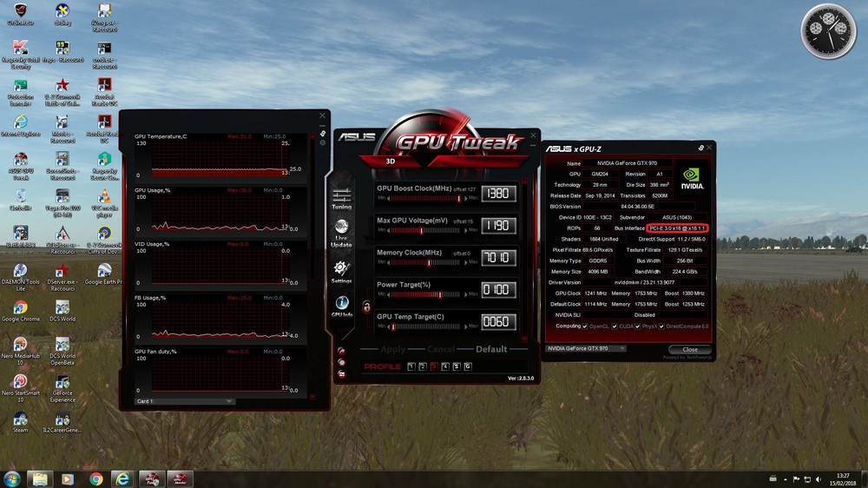Select profile slot 2 in GPU Tweak
The width and height of the screenshot is (868, 488).
pyautogui.click(x=423, y=366)
